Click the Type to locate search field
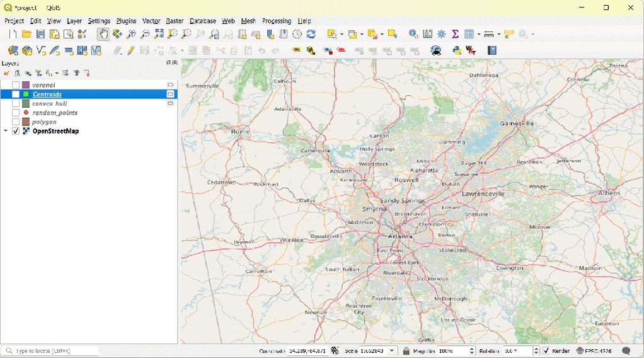Screen dimensions: 644x358 click(50, 350)
